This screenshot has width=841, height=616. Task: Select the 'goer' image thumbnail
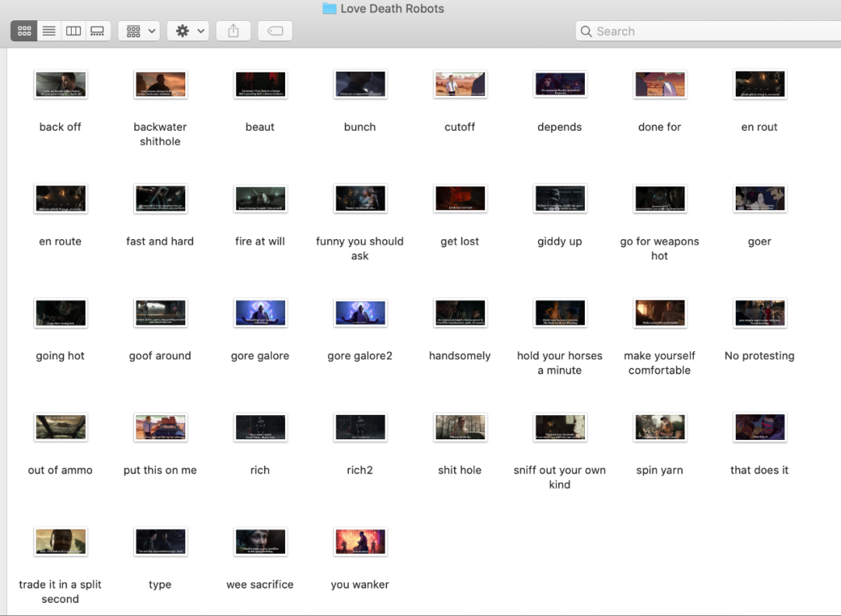759,199
